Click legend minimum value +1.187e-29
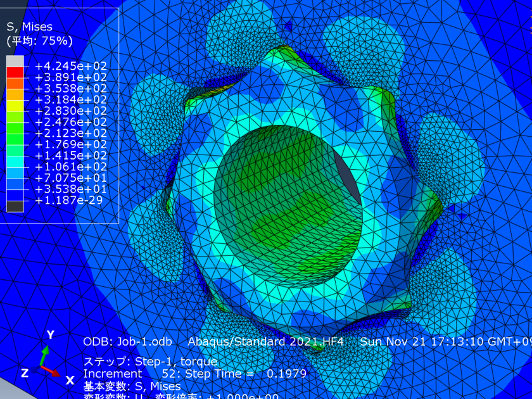The height and width of the screenshot is (399, 532). 69,200
